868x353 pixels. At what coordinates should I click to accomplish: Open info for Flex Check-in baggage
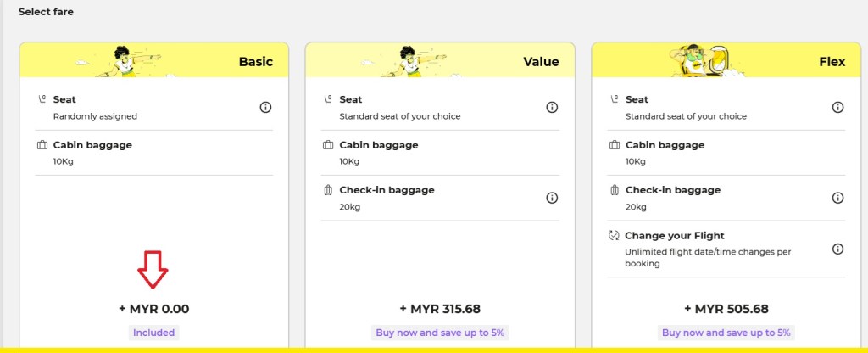pos(837,198)
